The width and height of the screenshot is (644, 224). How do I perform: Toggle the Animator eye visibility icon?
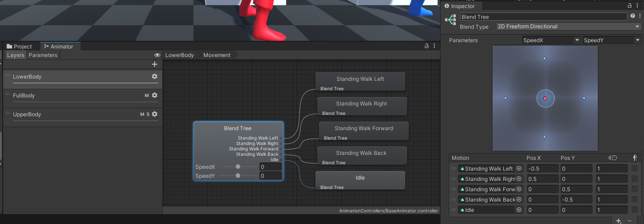[157, 55]
